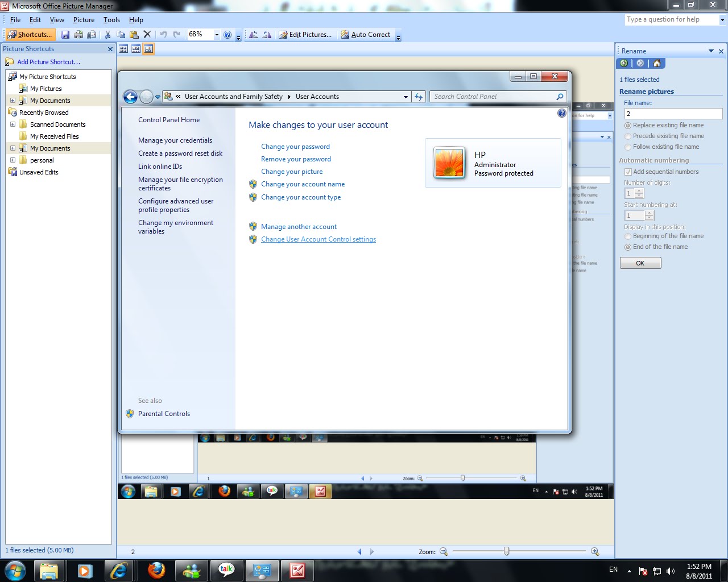Click the Cut scissors icon
728x582 pixels.
[107, 35]
